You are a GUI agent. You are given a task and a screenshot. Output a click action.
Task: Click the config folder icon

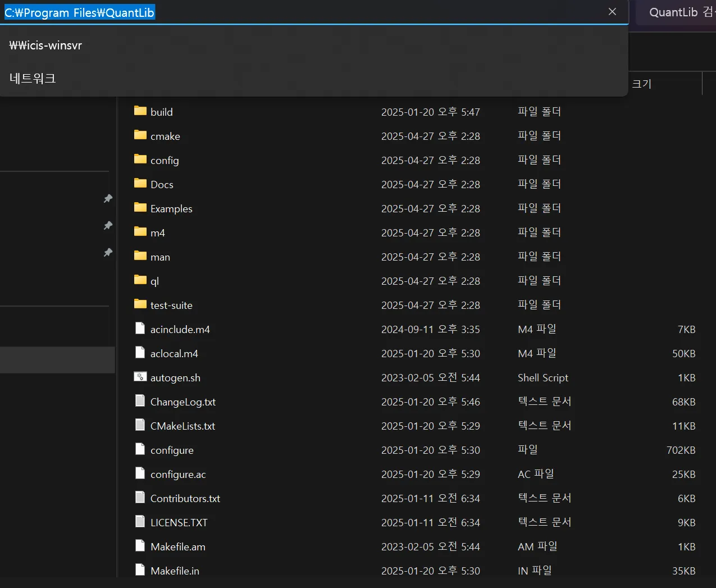[x=140, y=159]
